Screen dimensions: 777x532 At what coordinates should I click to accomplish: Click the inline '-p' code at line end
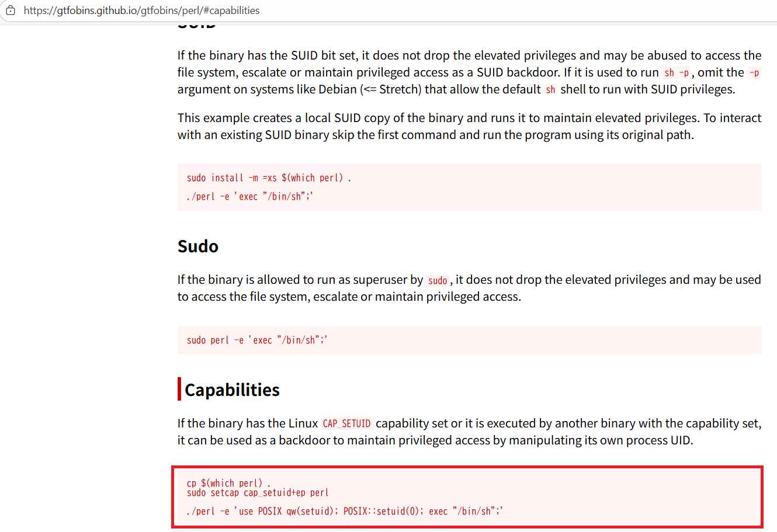(x=754, y=73)
